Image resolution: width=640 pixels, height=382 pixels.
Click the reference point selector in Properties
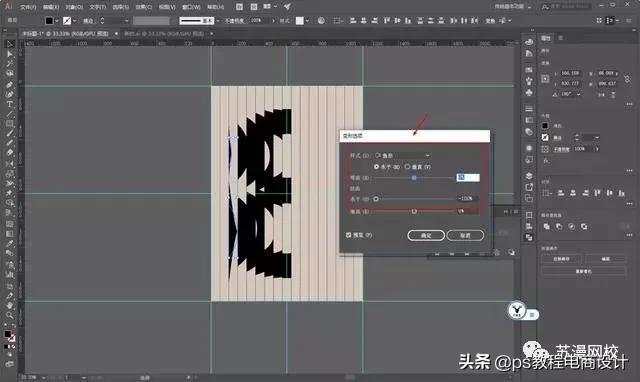pyautogui.click(x=545, y=79)
